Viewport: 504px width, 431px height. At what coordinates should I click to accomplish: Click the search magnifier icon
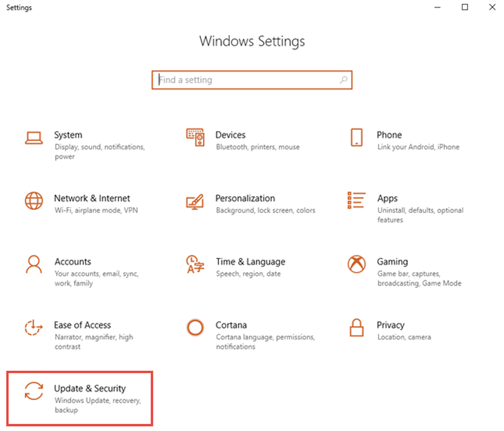(x=344, y=79)
